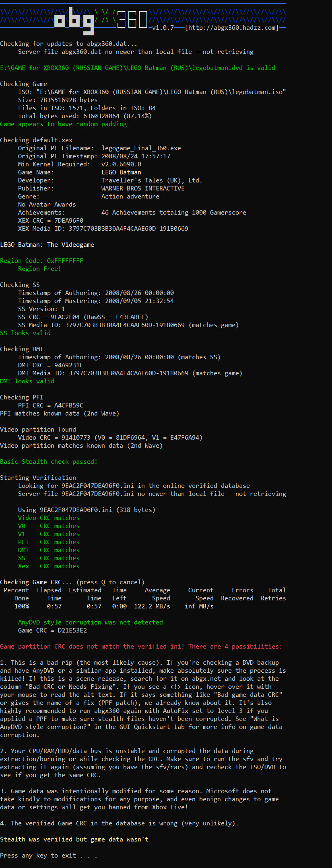This screenshot has height=868, width=332.
Task: Click the 'Video CRC matches' line
Action: [x=49, y=518]
